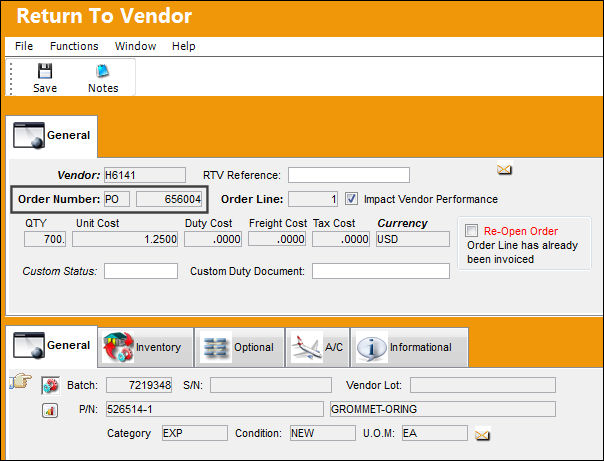604x461 pixels.
Task: Click the envelope icon beside RTV Reference
Action: (x=504, y=169)
